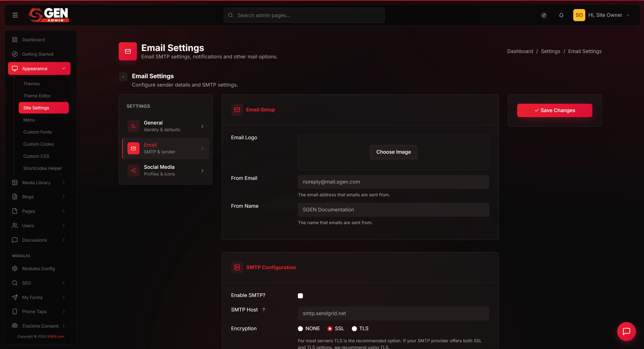Open Shortcodes Helper in the sidebar

tap(42, 168)
